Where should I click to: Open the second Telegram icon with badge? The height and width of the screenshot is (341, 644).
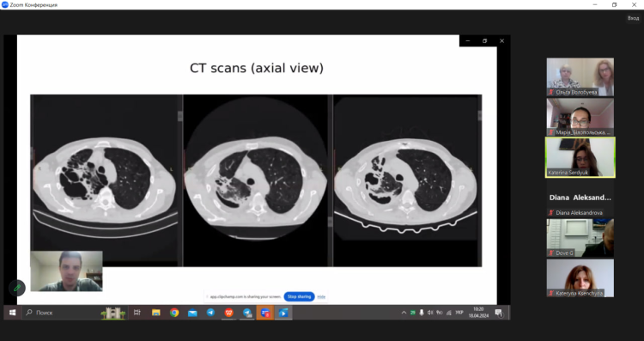(247, 313)
